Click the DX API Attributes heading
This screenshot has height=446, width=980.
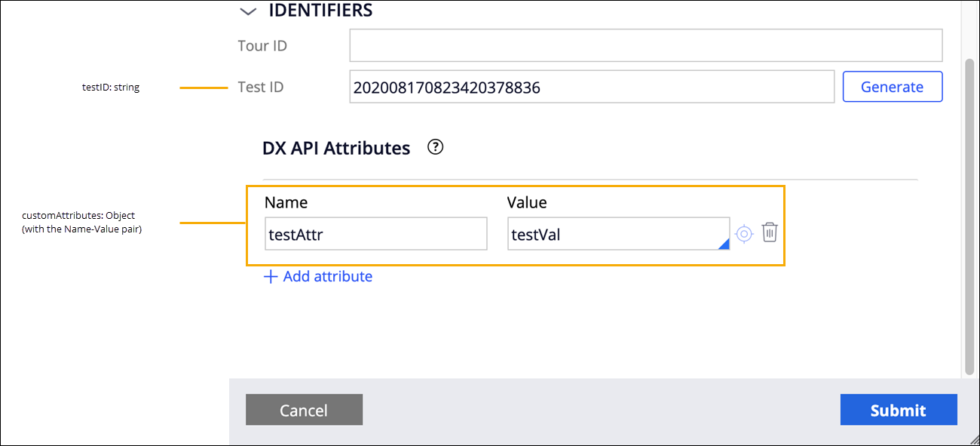pos(335,148)
